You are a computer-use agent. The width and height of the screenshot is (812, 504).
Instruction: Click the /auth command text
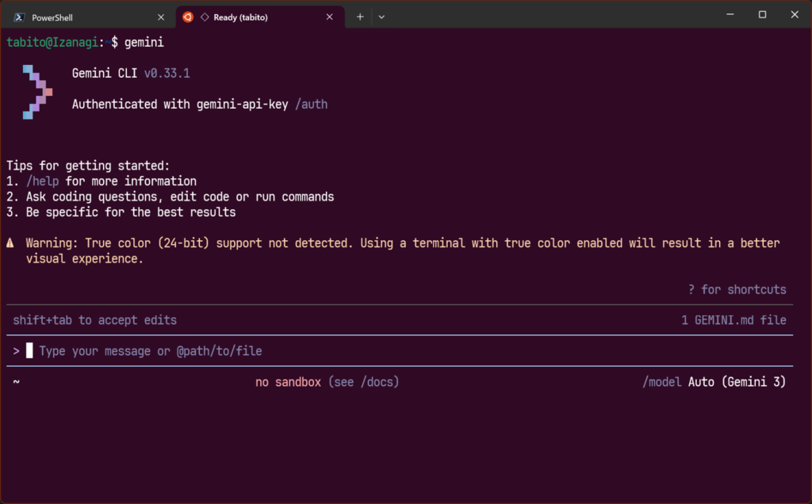tap(311, 104)
